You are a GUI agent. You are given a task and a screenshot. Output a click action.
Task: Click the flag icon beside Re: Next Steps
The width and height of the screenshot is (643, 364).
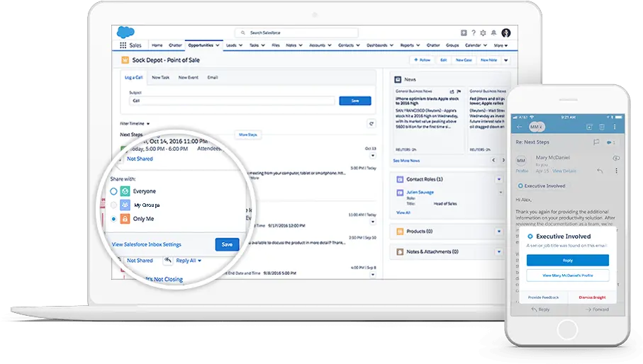coord(596,142)
